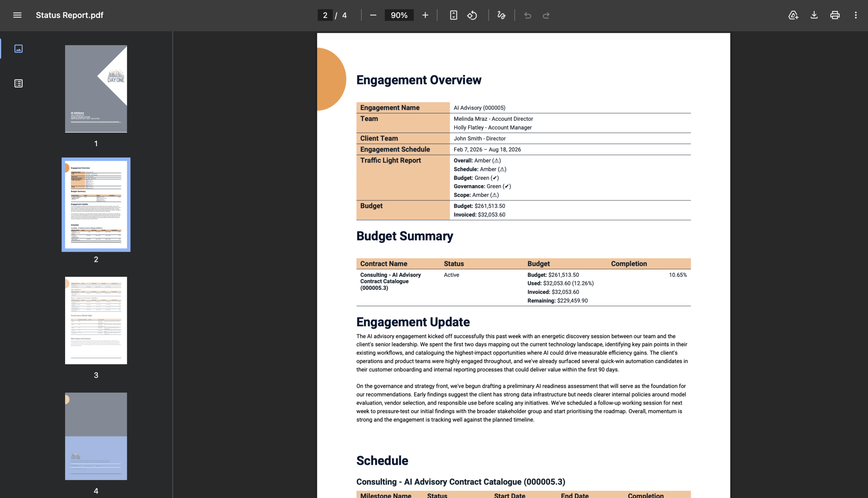Click the fit to page icon
Viewport: 868px width, 498px height.
pos(453,15)
